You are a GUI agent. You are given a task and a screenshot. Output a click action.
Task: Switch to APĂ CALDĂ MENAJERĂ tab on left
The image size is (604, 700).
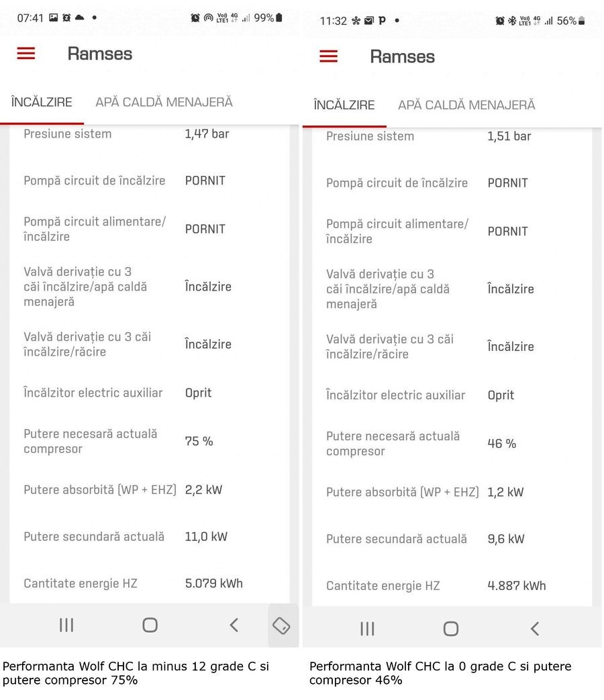[164, 103]
